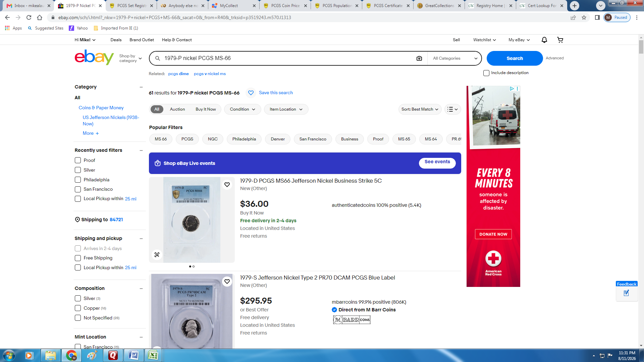Viewport: 644px width, 362px height.
Task: Expand the Shop by category menu
Action: tap(130, 58)
